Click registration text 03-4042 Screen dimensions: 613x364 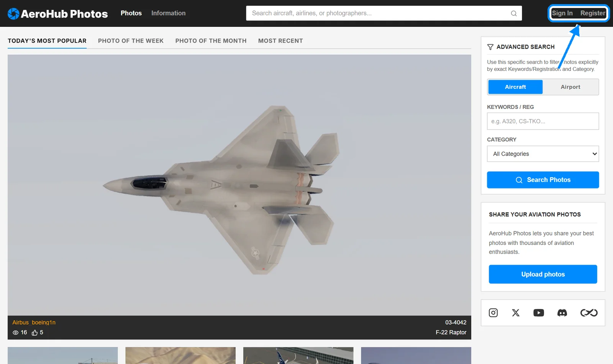coord(456,323)
